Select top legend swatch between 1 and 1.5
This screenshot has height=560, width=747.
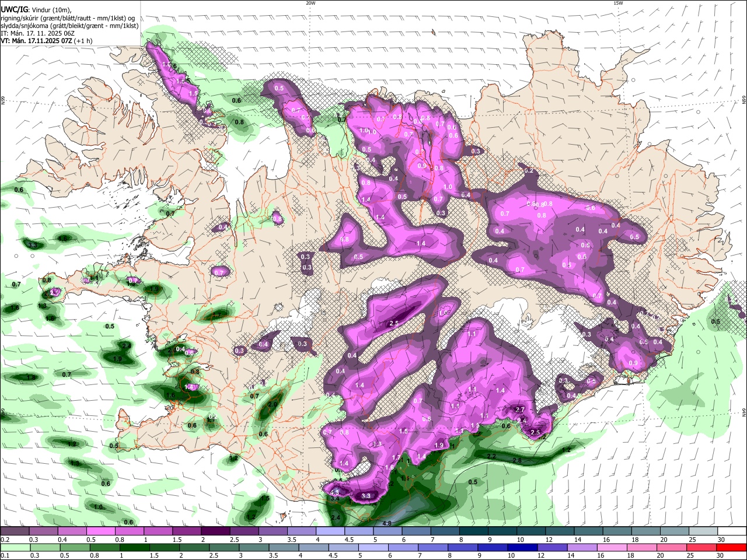pos(158,531)
